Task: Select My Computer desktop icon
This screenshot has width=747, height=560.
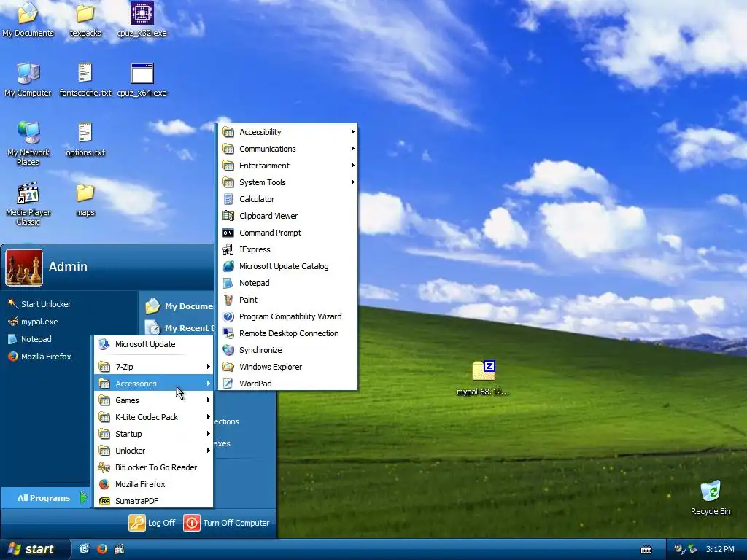Action: pyautogui.click(x=28, y=79)
